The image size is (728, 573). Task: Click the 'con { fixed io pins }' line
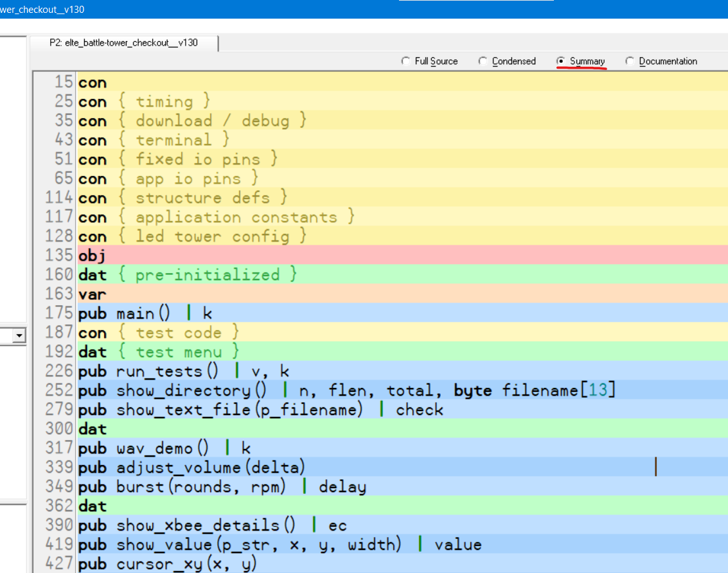[403, 159]
